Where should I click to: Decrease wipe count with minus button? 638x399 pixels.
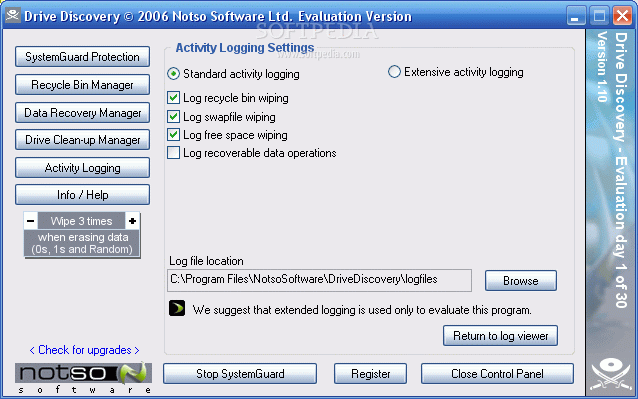tap(31, 221)
